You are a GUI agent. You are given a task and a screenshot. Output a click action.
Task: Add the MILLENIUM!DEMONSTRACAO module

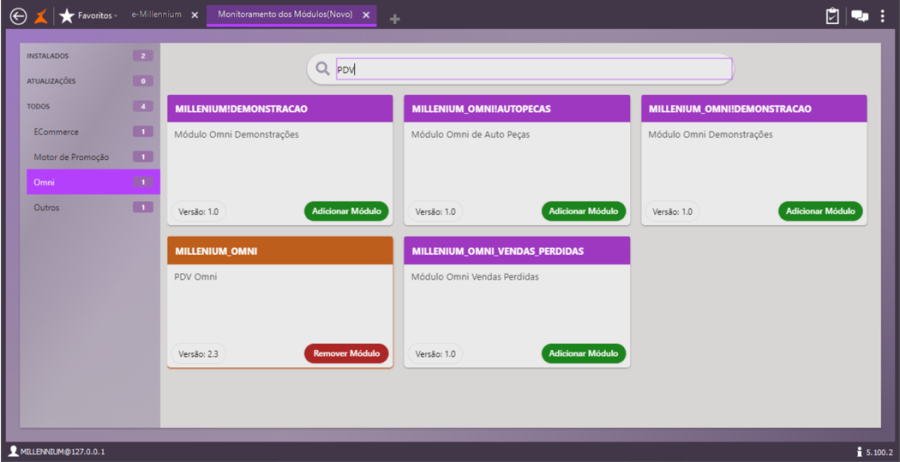click(x=346, y=211)
